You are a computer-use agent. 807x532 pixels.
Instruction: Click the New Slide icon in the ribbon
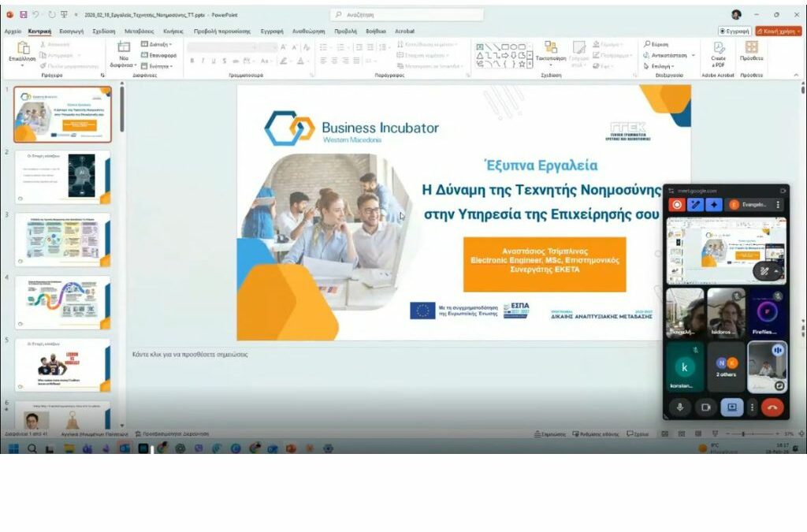pyautogui.click(x=124, y=50)
